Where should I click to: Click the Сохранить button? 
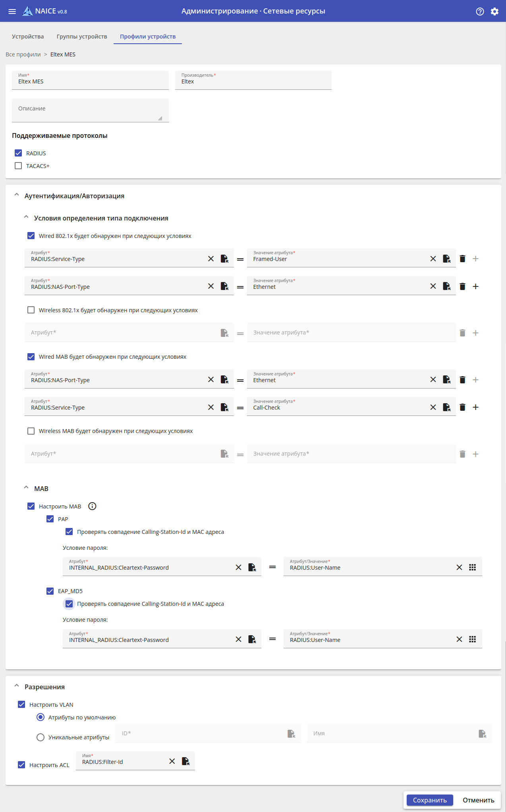(430, 800)
